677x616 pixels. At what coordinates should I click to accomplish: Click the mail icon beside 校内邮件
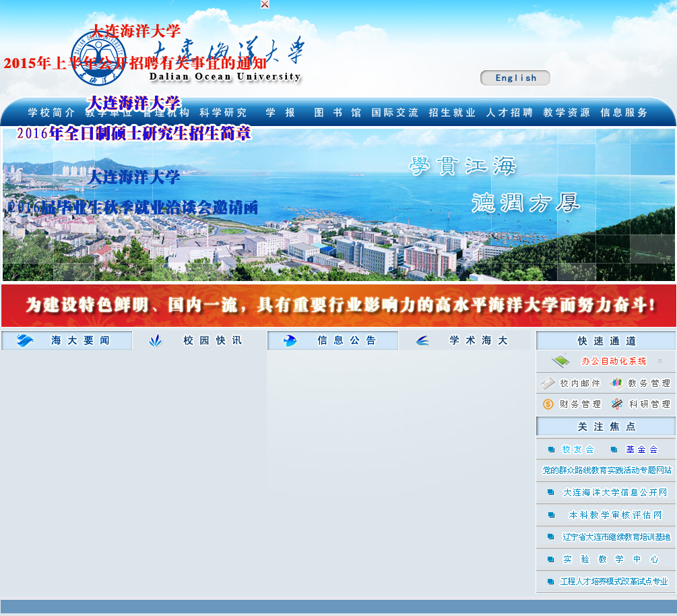click(x=548, y=383)
